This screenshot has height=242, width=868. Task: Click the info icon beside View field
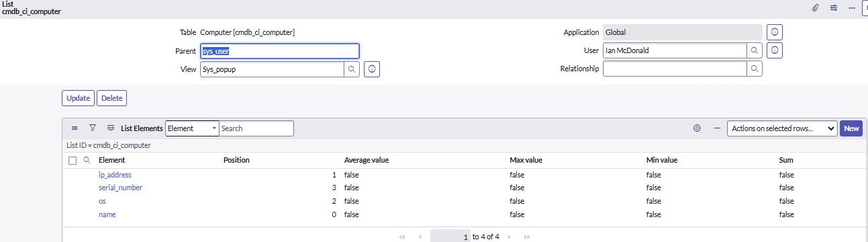pyautogui.click(x=372, y=69)
